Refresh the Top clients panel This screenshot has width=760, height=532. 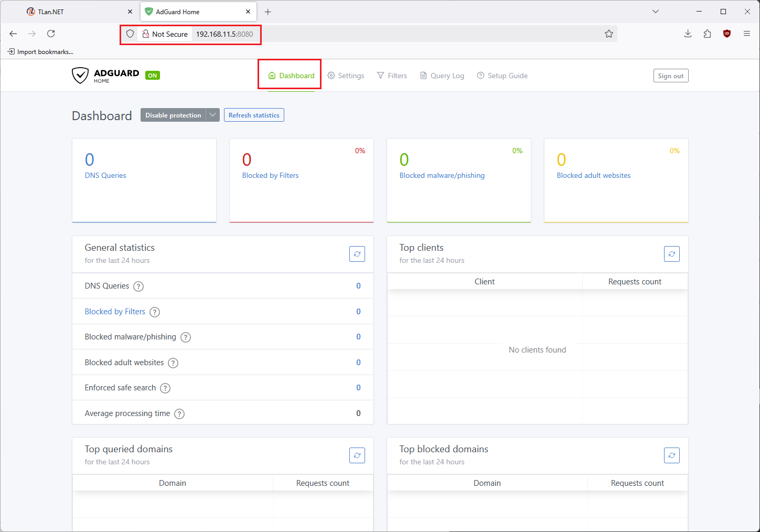click(672, 254)
